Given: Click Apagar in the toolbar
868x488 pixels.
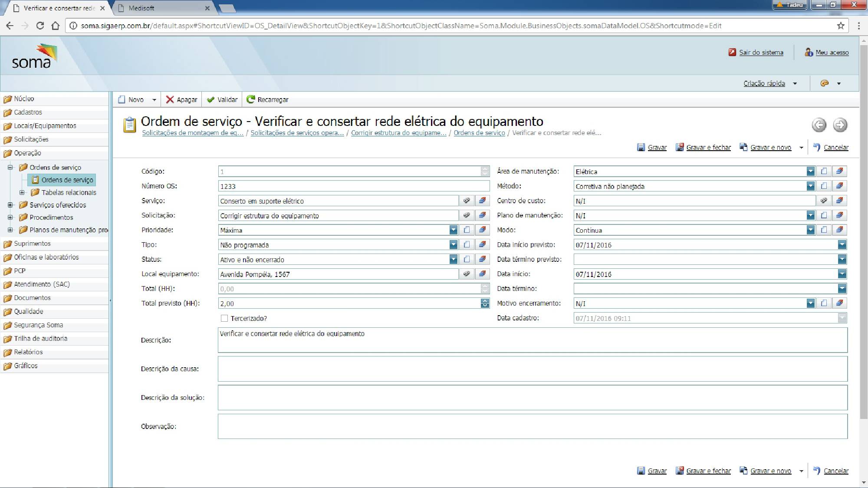Looking at the screenshot, I should coord(181,99).
